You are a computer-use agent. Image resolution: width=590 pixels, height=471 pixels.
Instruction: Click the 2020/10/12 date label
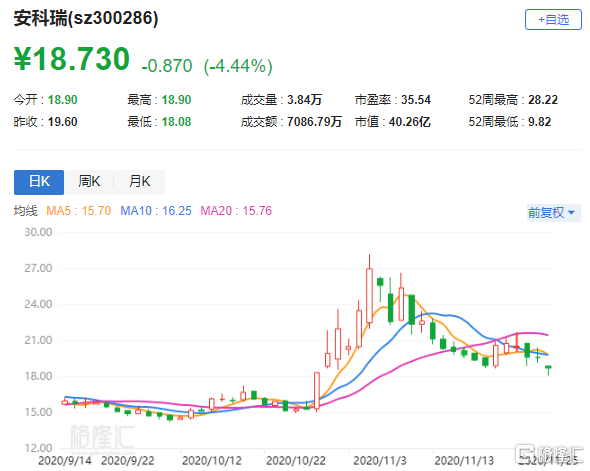[212, 461]
